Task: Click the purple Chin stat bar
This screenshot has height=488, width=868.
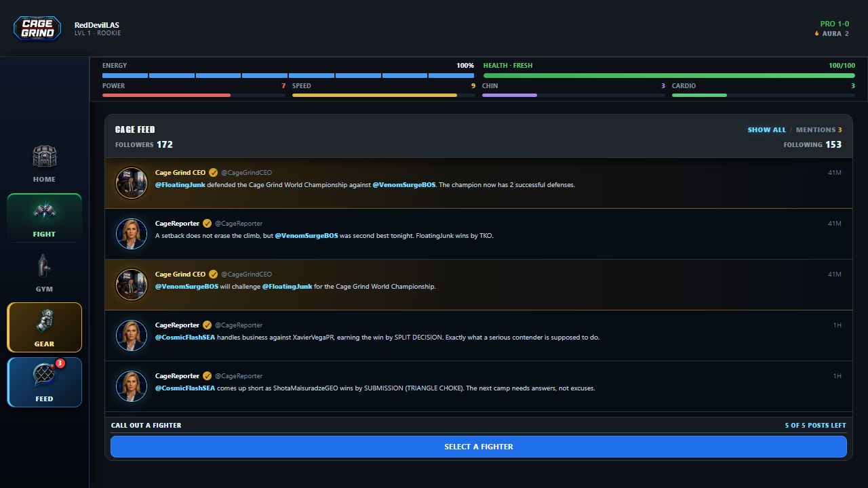Action: pos(574,95)
